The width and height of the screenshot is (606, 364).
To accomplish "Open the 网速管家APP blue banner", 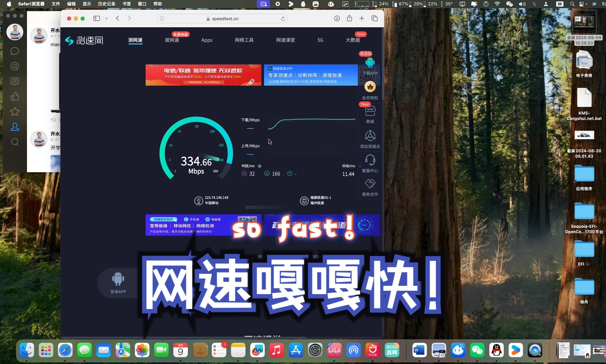I will (311, 75).
